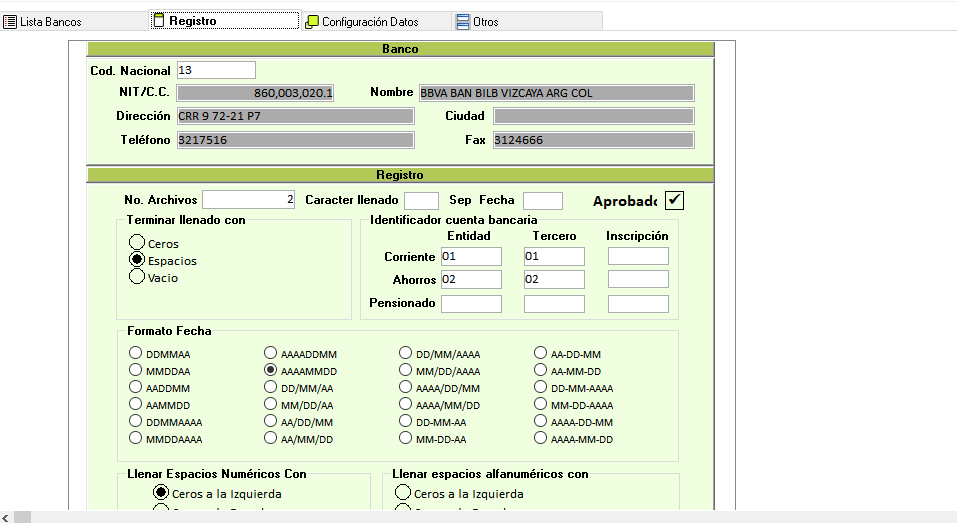This screenshot has width=957, height=523.
Task: Click the Pensionado Inscripción field
Action: click(x=638, y=303)
